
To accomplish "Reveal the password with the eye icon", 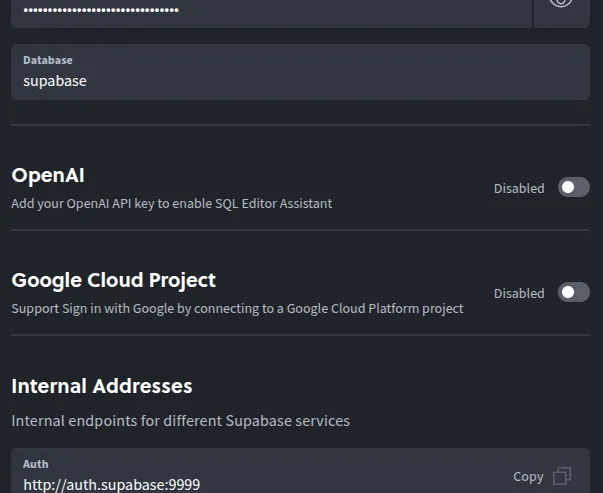I will tap(561, 4).
